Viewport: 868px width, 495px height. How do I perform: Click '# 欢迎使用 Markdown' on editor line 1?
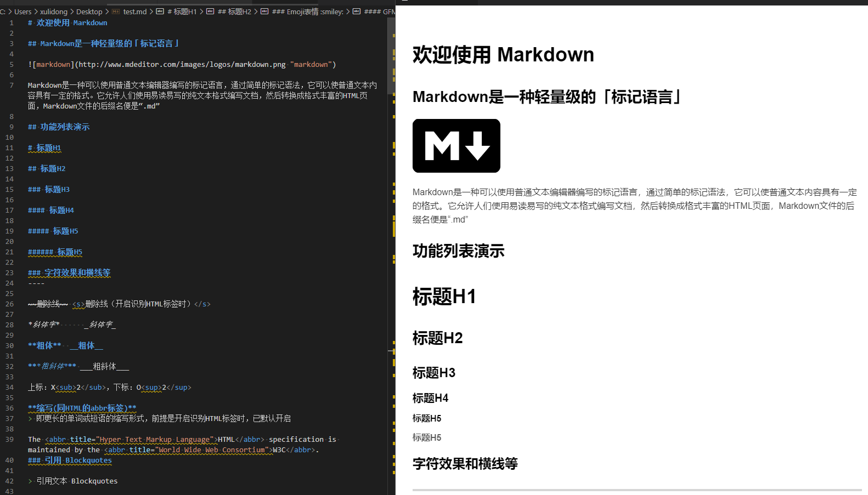(67, 22)
